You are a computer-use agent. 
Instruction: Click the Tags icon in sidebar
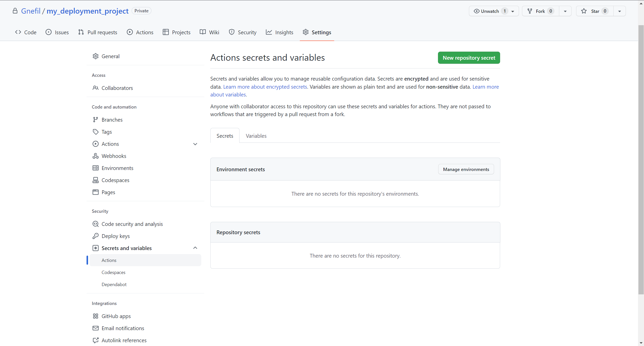[95, 132]
